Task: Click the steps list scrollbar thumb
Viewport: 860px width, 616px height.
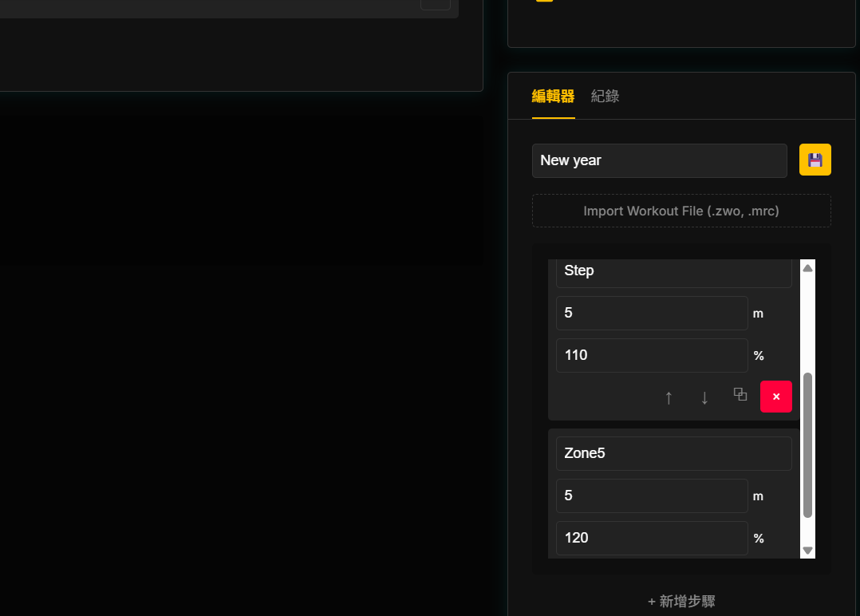Action: pos(807,444)
